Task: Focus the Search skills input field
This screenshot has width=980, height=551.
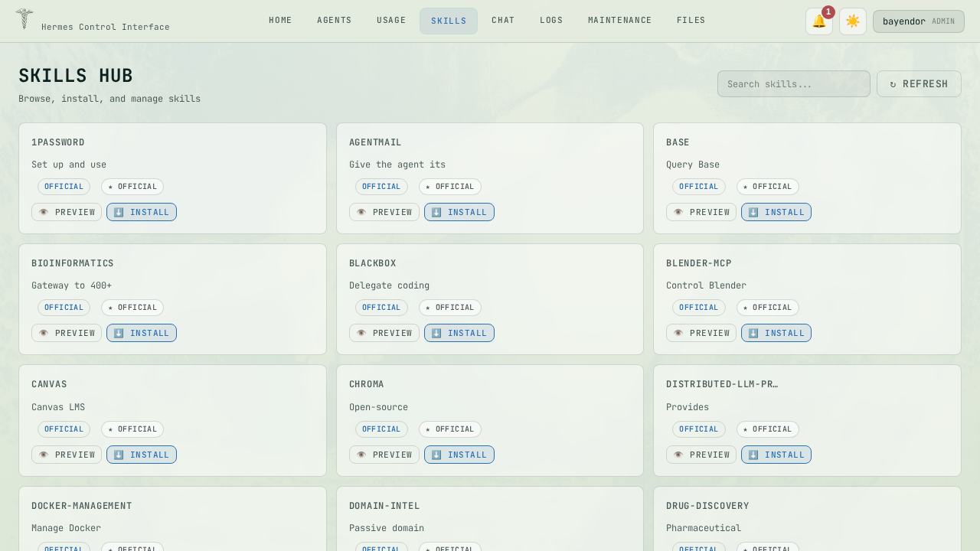Action: click(793, 84)
